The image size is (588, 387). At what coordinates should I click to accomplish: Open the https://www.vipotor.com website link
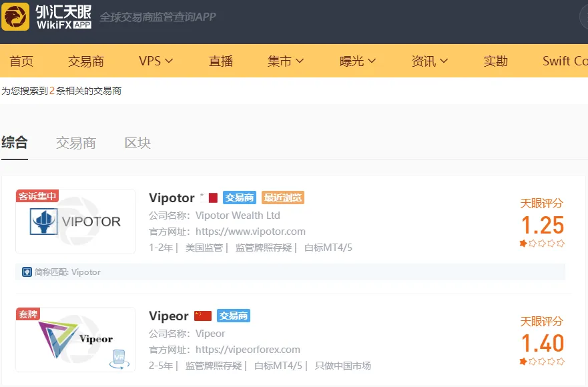(250, 232)
